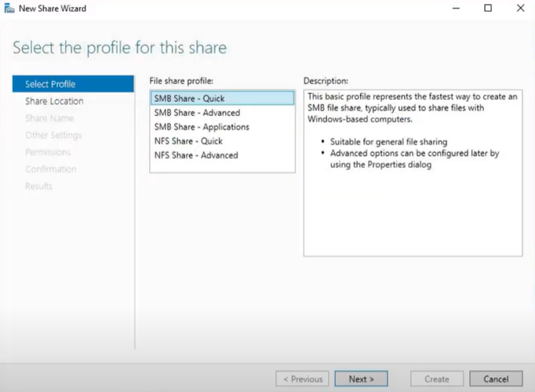The height and width of the screenshot is (392, 535).
Task: Click the Create button
Action: (x=437, y=379)
